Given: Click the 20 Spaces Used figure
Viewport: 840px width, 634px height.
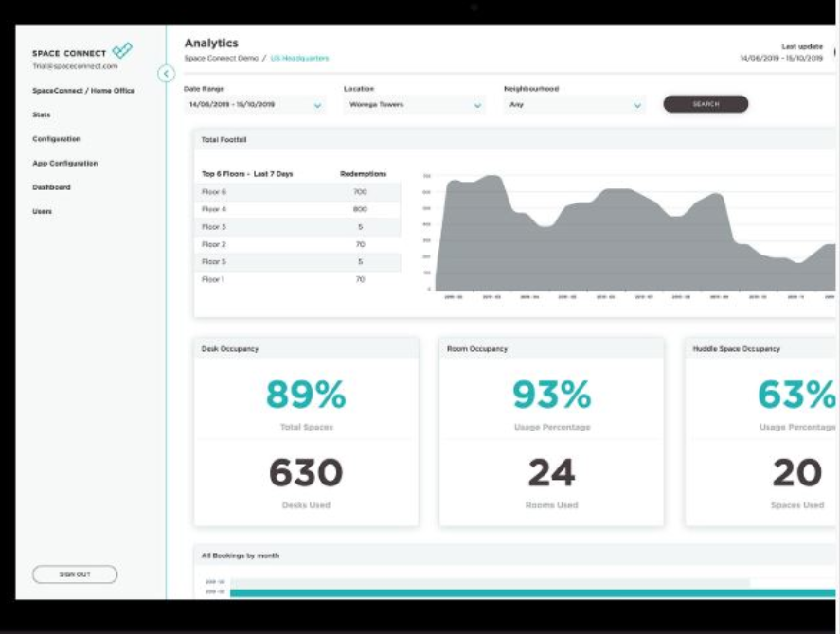Looking at the screenshot, I should coord(797,473).
